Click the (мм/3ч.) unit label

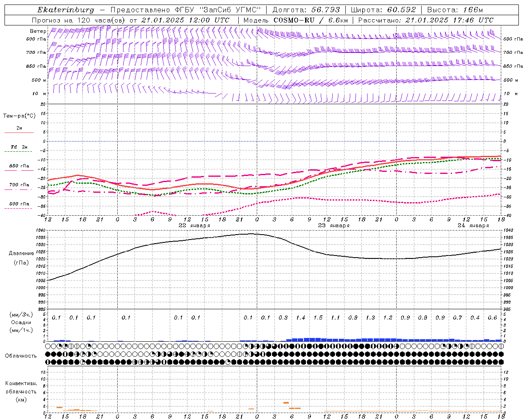point(21,315)
